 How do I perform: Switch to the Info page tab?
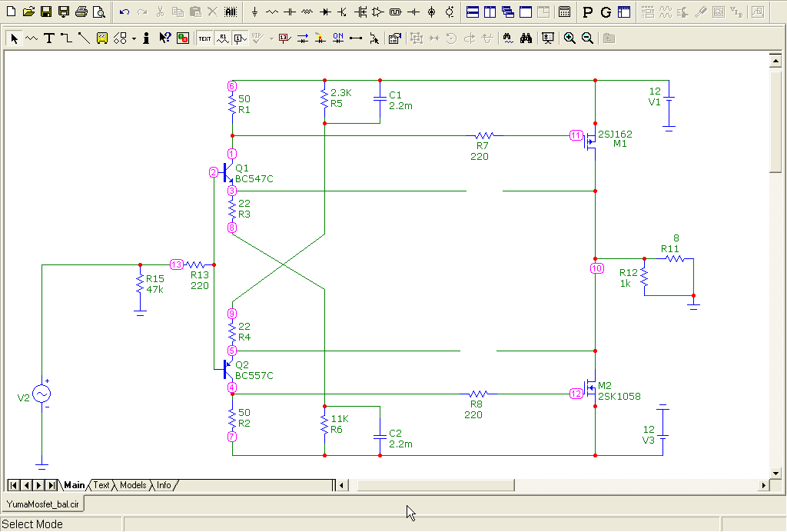coord(164,485)
